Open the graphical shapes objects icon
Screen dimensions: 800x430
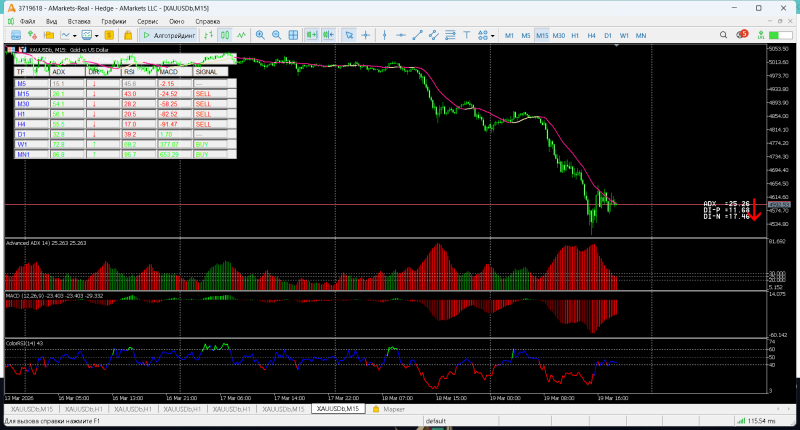click(x=483, y=35)
